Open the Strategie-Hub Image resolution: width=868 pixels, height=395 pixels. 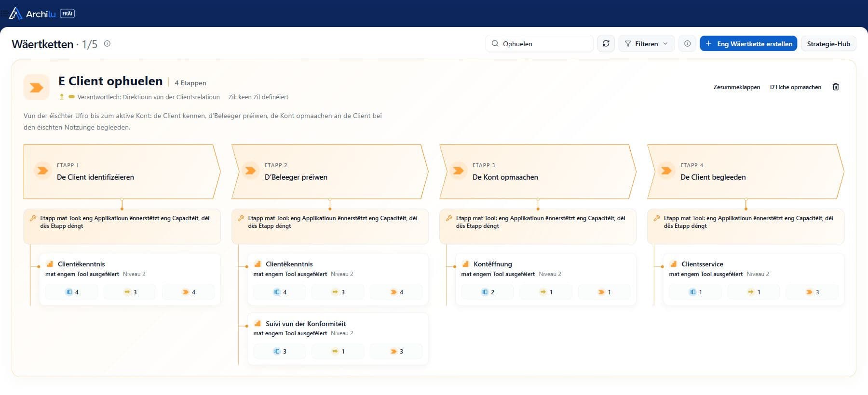tap(828, 43)
